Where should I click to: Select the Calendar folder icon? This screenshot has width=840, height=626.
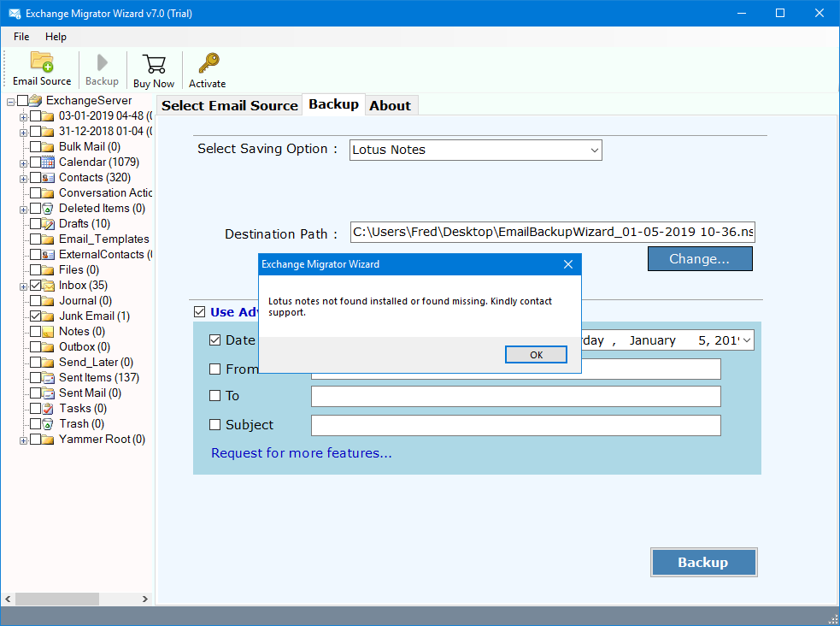point(48,162)
